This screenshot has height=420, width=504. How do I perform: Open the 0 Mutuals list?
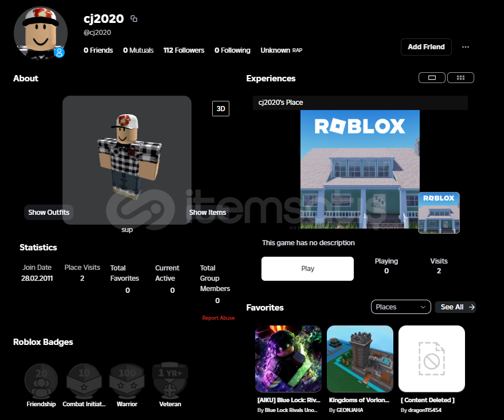[138, 50]
